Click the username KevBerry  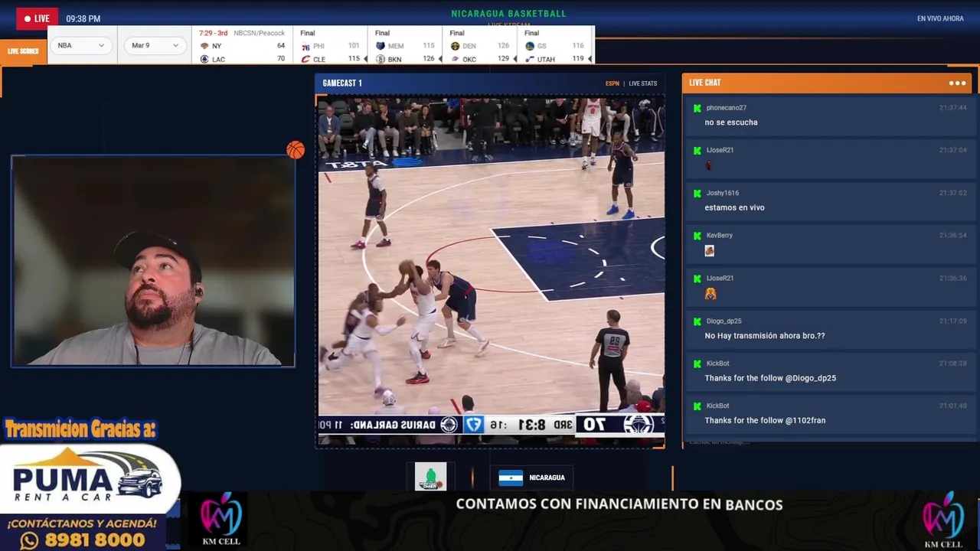[719, 236]
